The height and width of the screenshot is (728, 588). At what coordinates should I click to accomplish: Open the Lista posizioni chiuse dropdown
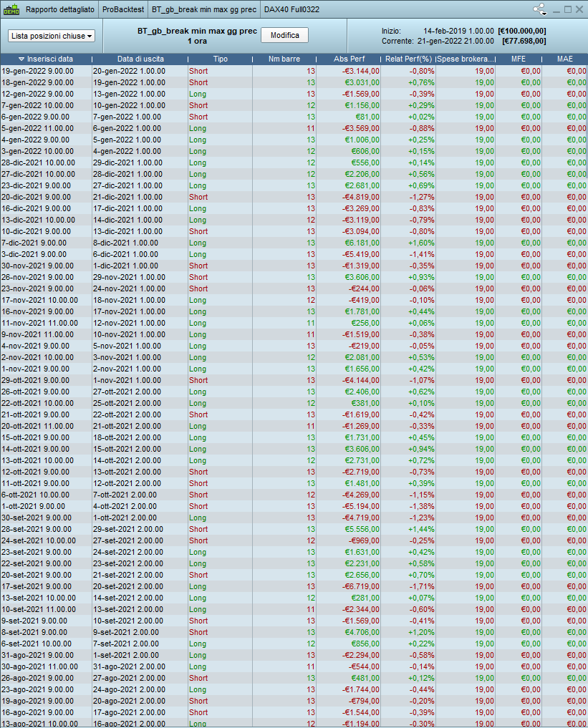click(x=52, y=36)
